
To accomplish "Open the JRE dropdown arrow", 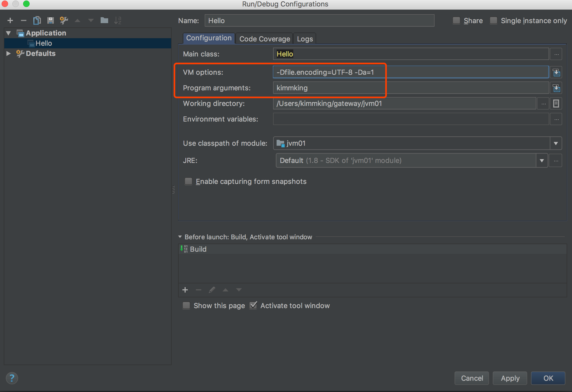I will 542,161.
